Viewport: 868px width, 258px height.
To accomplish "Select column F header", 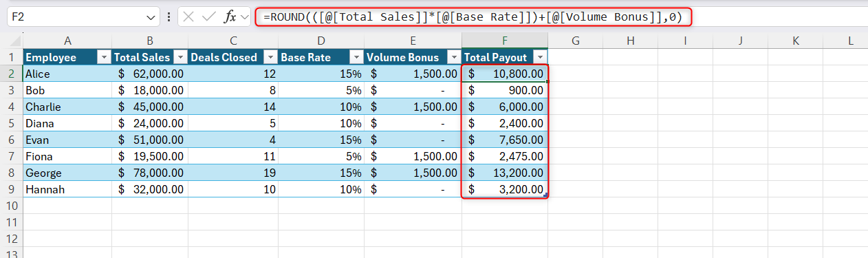I will point(505,41).
